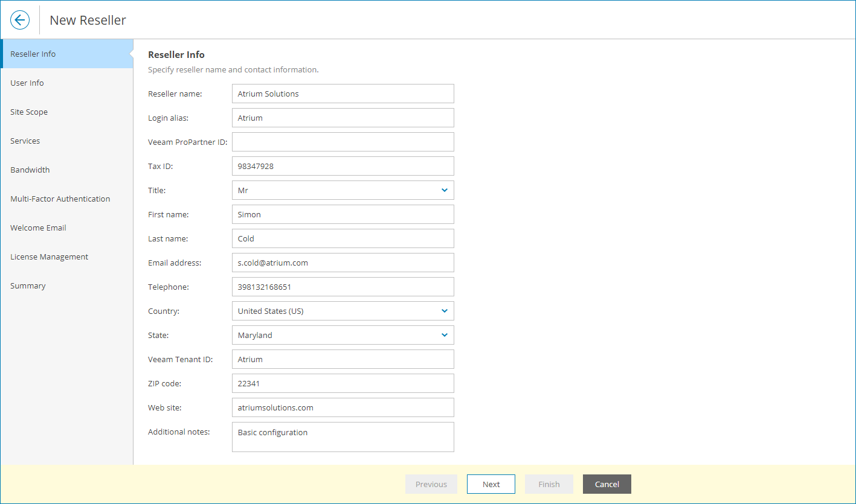
Task: Open the State dropdown showing Maryland
Action: (x=343, y=335)
